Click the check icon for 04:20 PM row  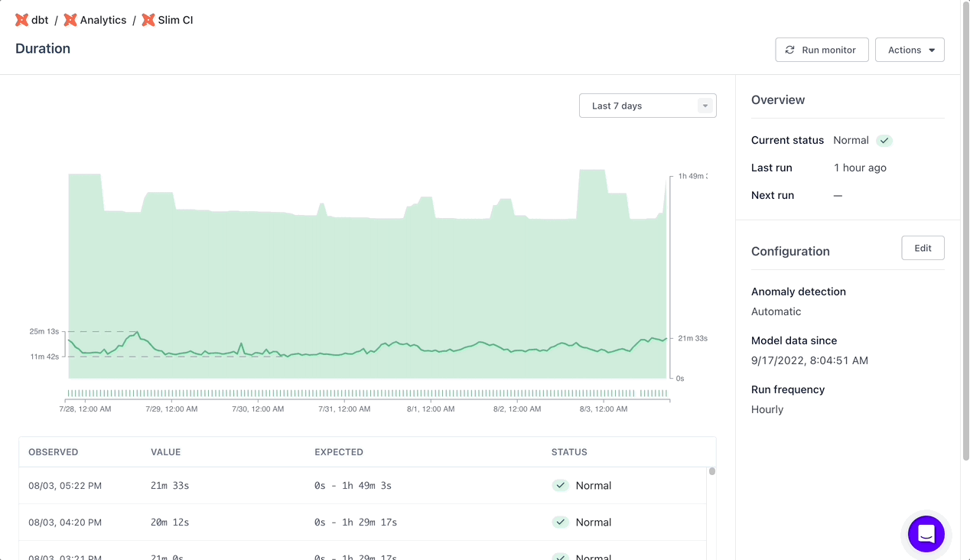(561, 523)
